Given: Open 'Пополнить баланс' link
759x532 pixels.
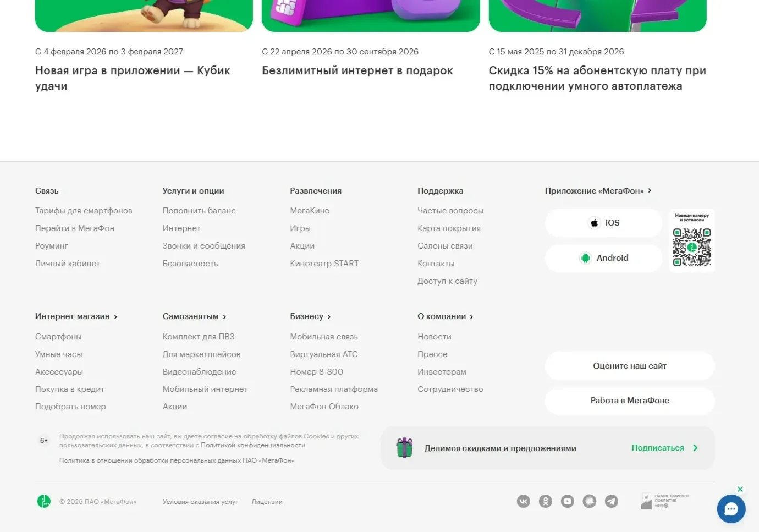Looking at the screenshot, I should 199,211.
